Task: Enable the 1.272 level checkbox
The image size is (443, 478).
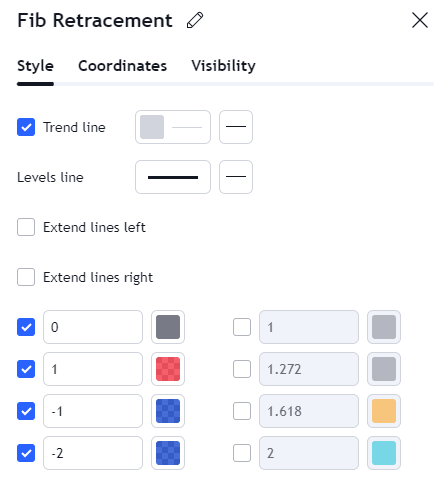Action: click(242, 369)
